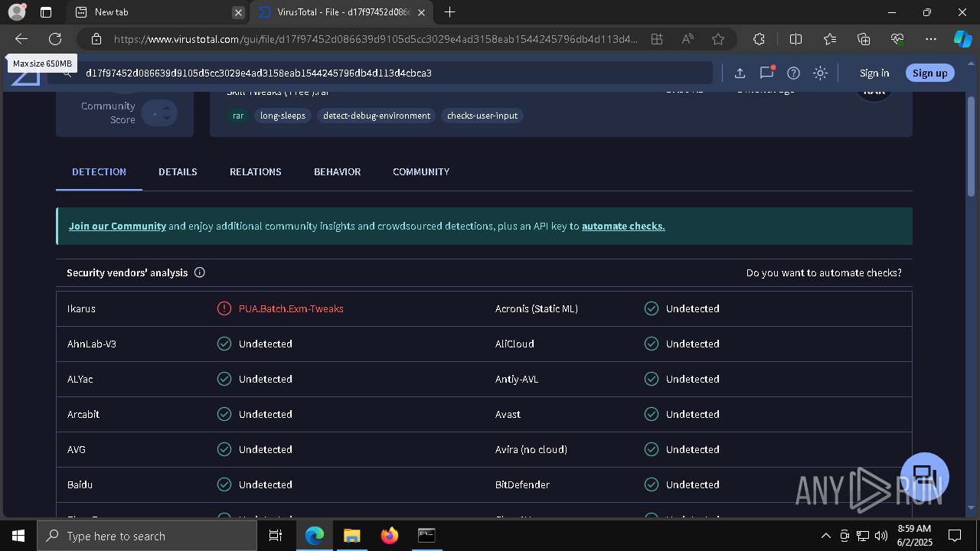Screen dimensions: 980x551
Task: Close the New tab tab
Action: [238, 12]
